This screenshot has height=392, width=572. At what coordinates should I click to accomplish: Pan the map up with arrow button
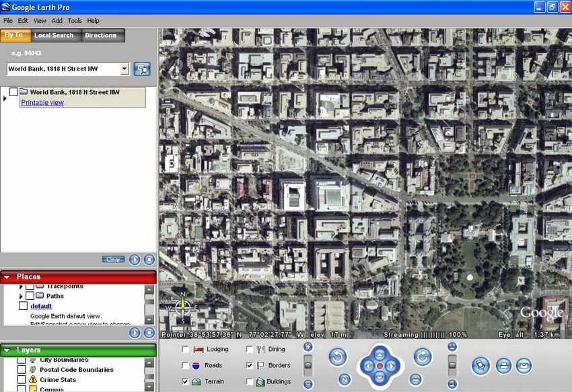[x=380, y=355]
